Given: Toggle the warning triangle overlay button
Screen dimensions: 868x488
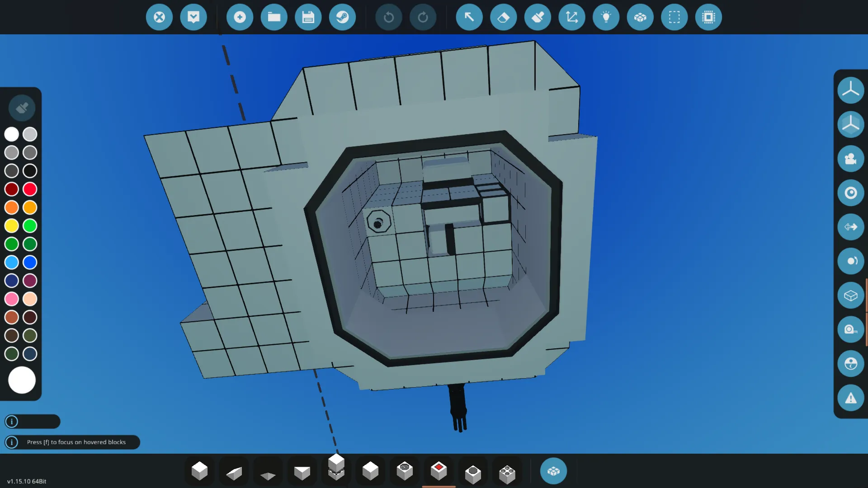Looking at the screenshot, I should [x=850, y=398].
